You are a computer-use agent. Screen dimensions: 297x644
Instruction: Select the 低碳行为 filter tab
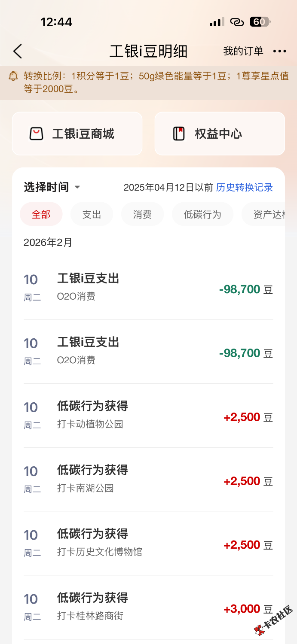point(202,214)
